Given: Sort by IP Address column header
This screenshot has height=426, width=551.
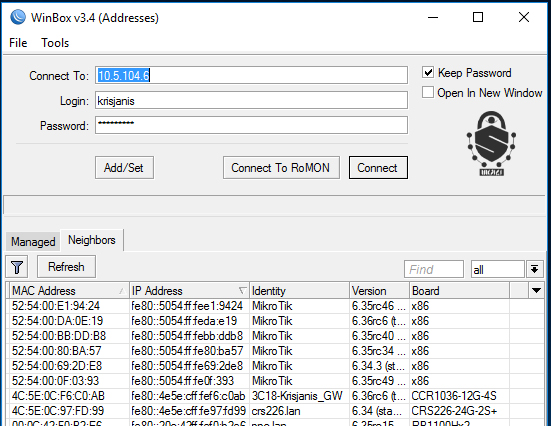Looking at the screenshot, I should click(x=189, y=291).
